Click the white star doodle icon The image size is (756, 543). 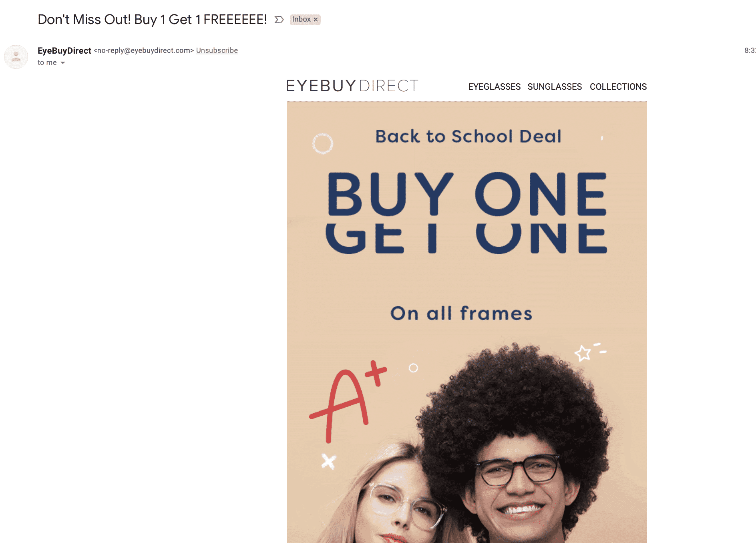[x=583, y=353]
